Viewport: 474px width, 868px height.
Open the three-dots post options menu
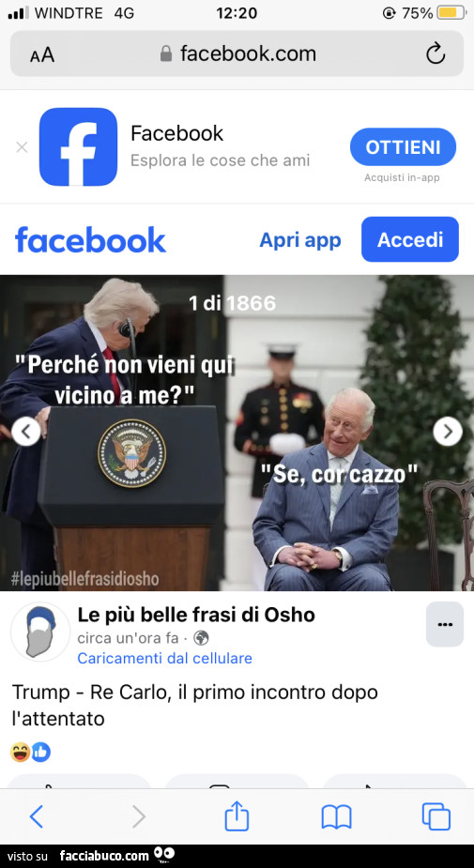pyautogui.click(x=445, y=624)
